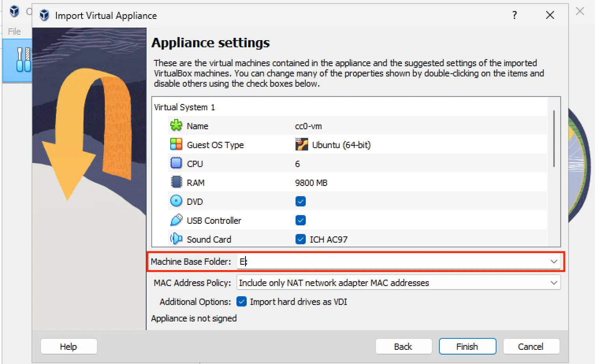
Task: Uncheck the USB Controller checkbox
Action: point(300,220)
